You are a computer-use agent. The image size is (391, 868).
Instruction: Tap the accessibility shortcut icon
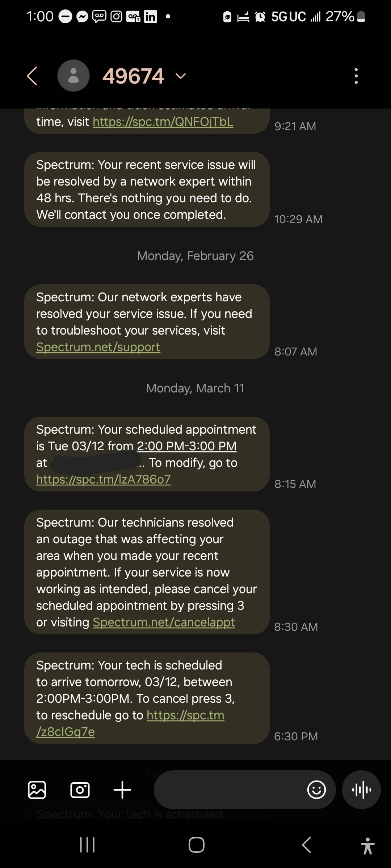(x=367, y=846)
